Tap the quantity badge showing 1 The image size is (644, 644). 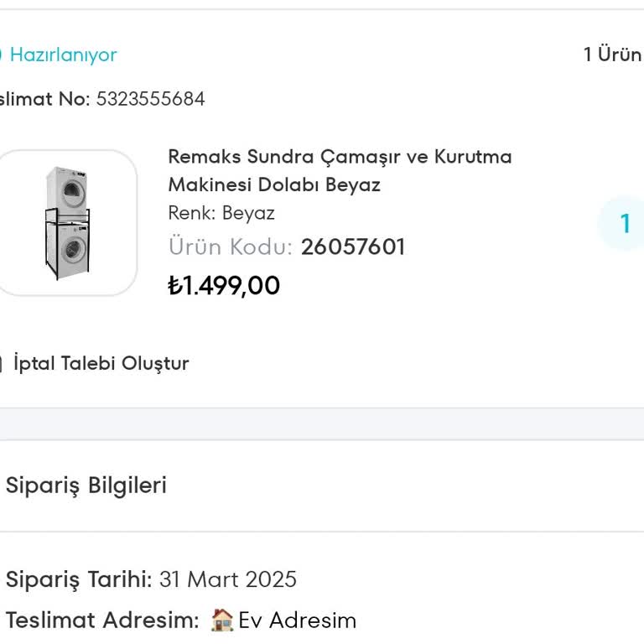624,224
